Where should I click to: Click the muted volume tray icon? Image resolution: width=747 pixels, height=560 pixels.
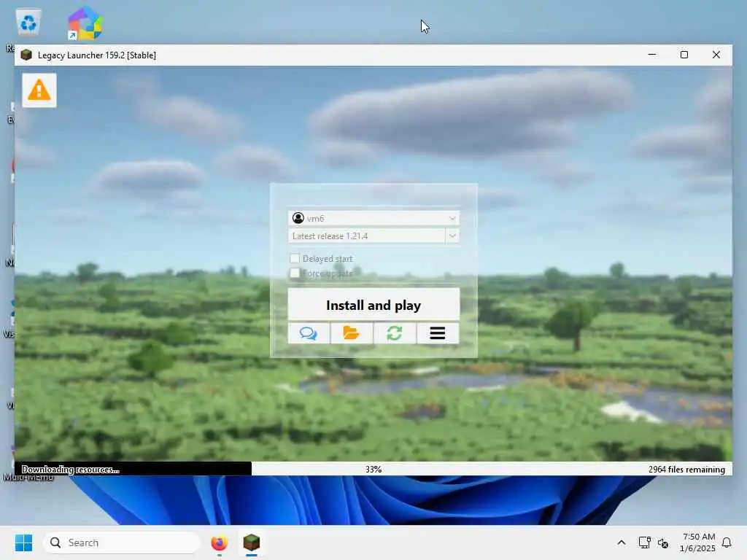[662, 542]
